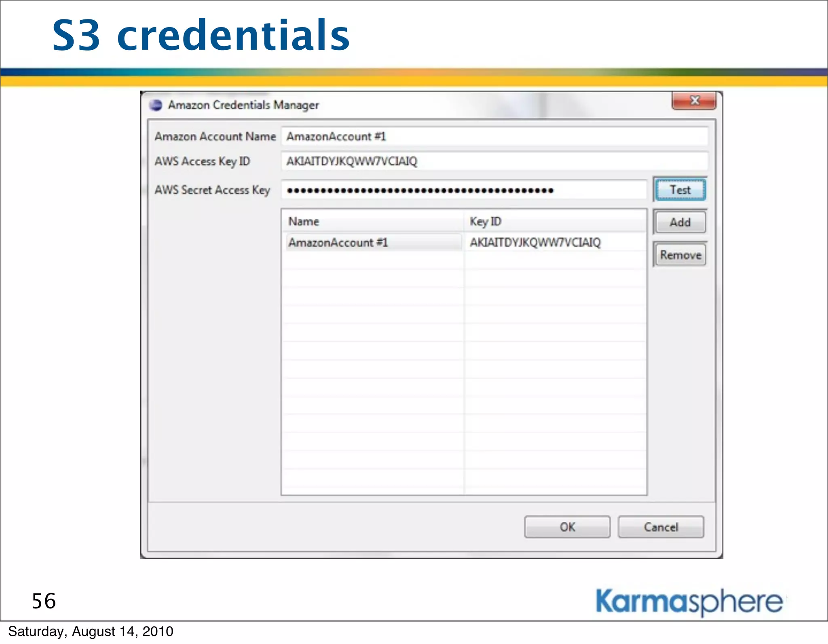Confirm with the OK button
This screenshot has width=828, height=644.
click(x=567, y=527)
